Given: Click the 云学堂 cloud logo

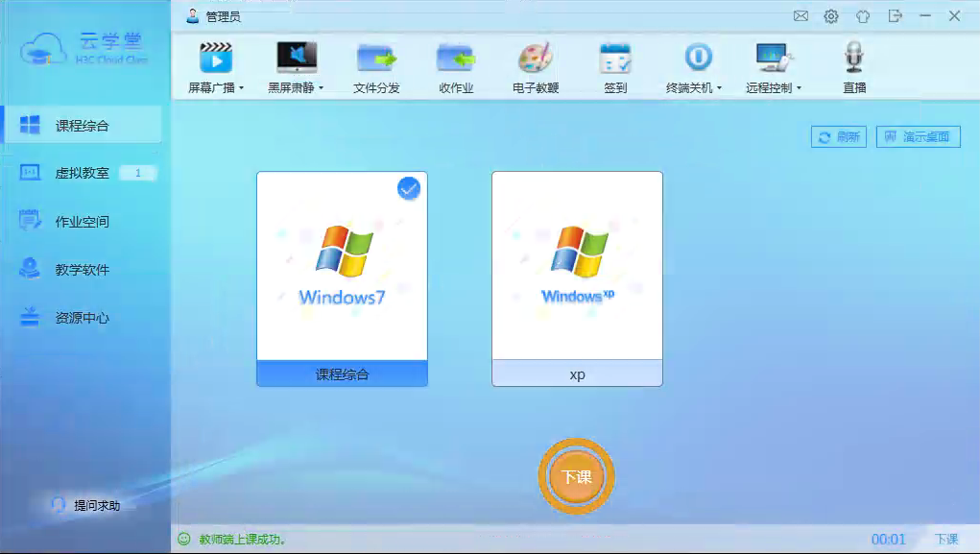Looking at the screenshot, I should click(84, 49).
